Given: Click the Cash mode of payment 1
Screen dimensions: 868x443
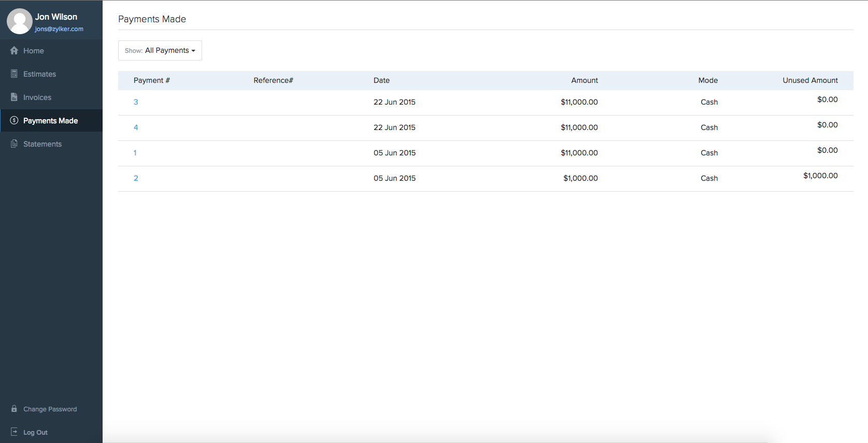Looking at the screenshot, I should (x=709, y=153).
